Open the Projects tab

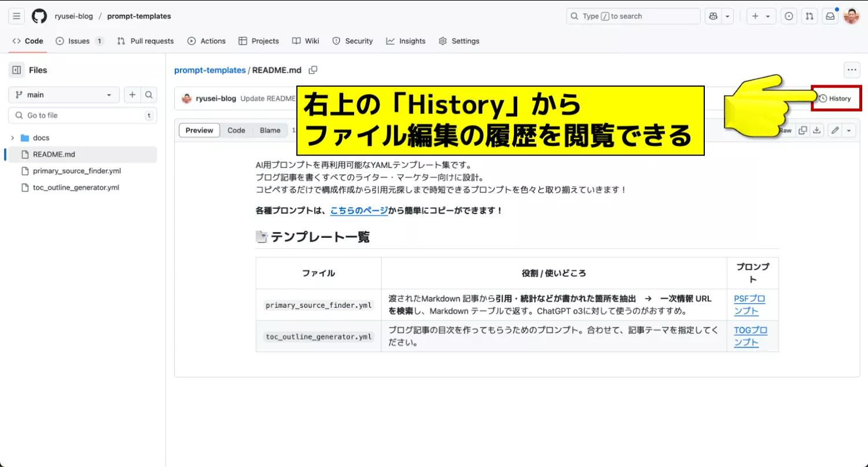[x=259, y=41]
